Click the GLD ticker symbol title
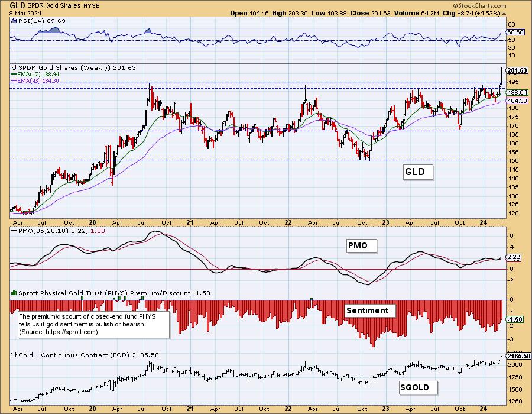This screenshot has height=414, width=532. 17,5
